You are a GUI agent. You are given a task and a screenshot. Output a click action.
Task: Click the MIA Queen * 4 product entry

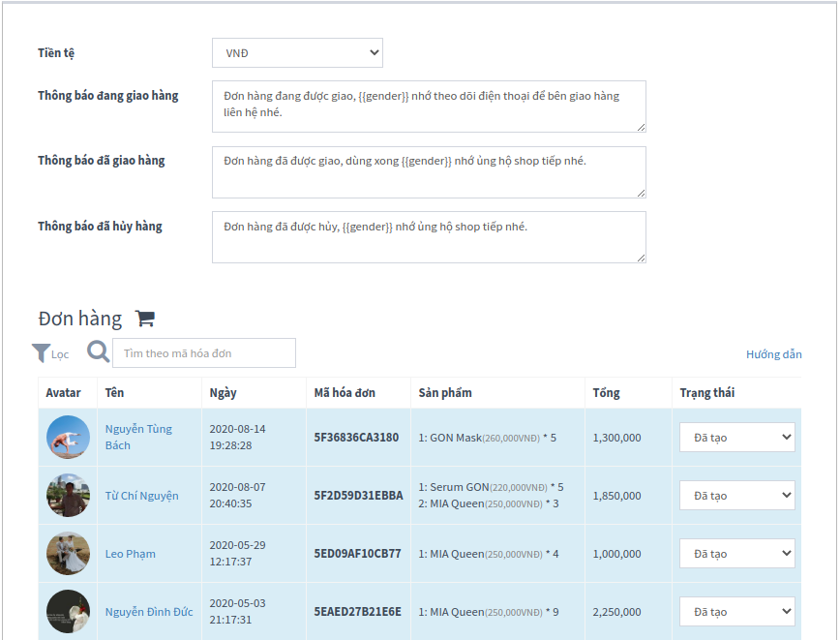[x=489, y=554]
